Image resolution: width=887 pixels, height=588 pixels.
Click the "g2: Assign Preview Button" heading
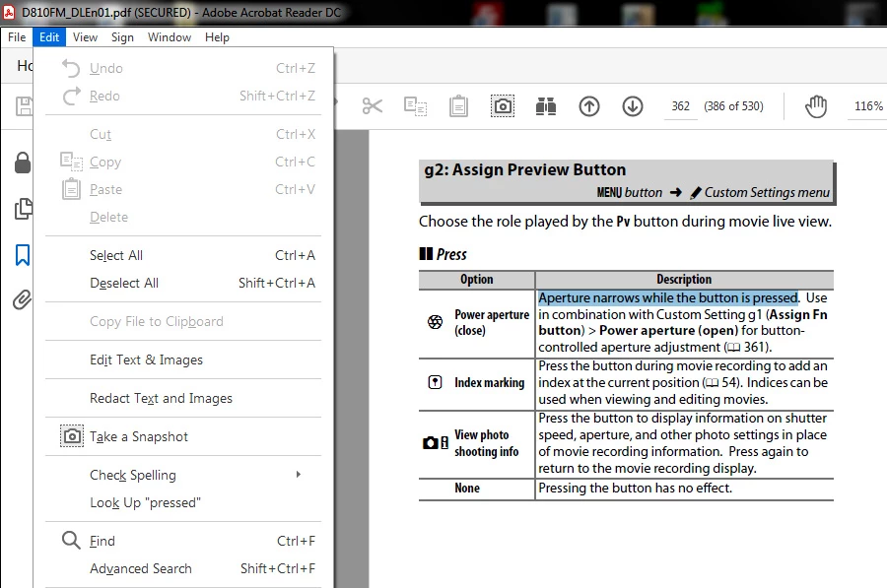coord(525,169)
